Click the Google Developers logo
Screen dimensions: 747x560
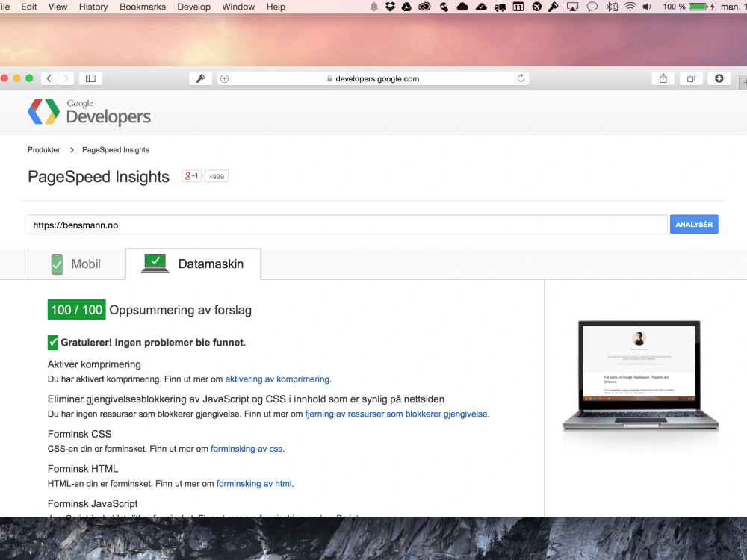click(x=89, y=113)
